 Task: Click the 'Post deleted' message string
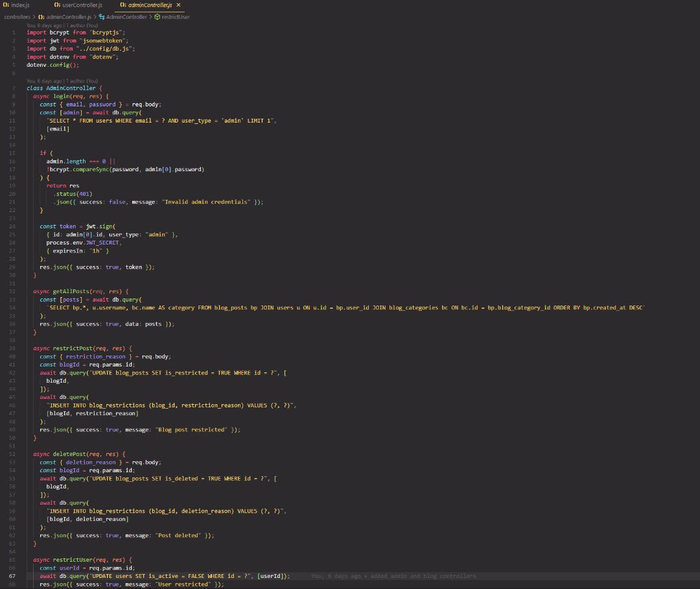[x=180, y=535]
